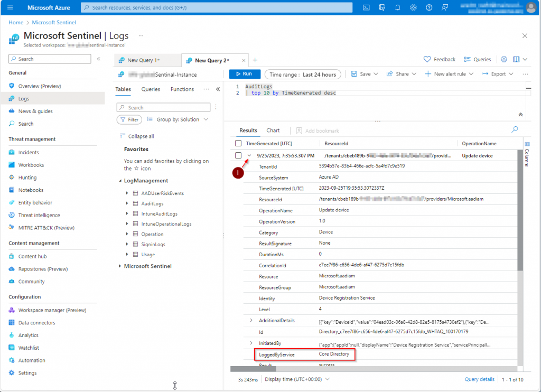
Task: Switch to the Chart tab
Action: point(273,130)
